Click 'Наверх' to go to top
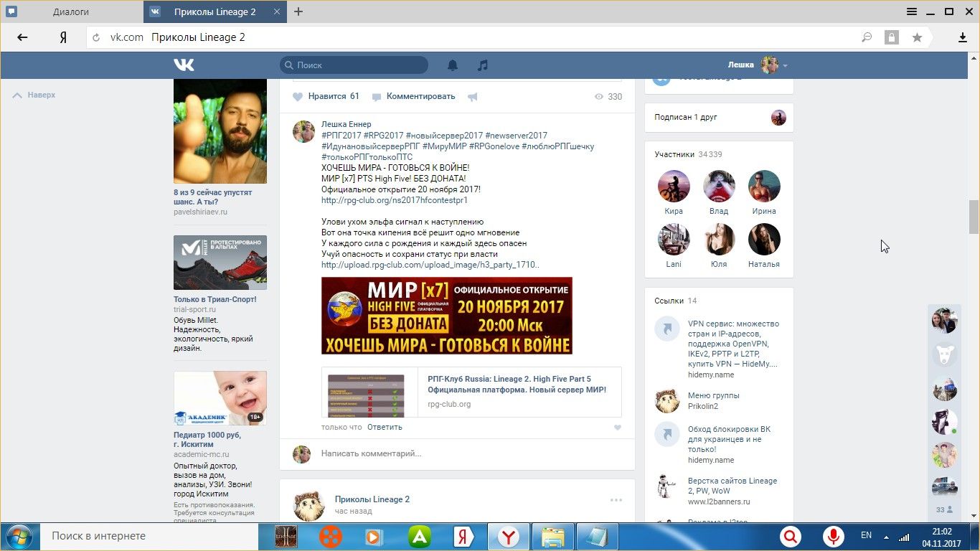The height and width of the screenshot is (551, 980). point(34,95)
